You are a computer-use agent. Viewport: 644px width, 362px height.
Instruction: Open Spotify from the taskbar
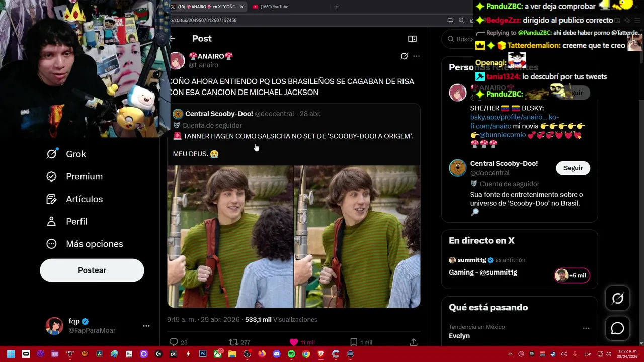pos(291,354)
